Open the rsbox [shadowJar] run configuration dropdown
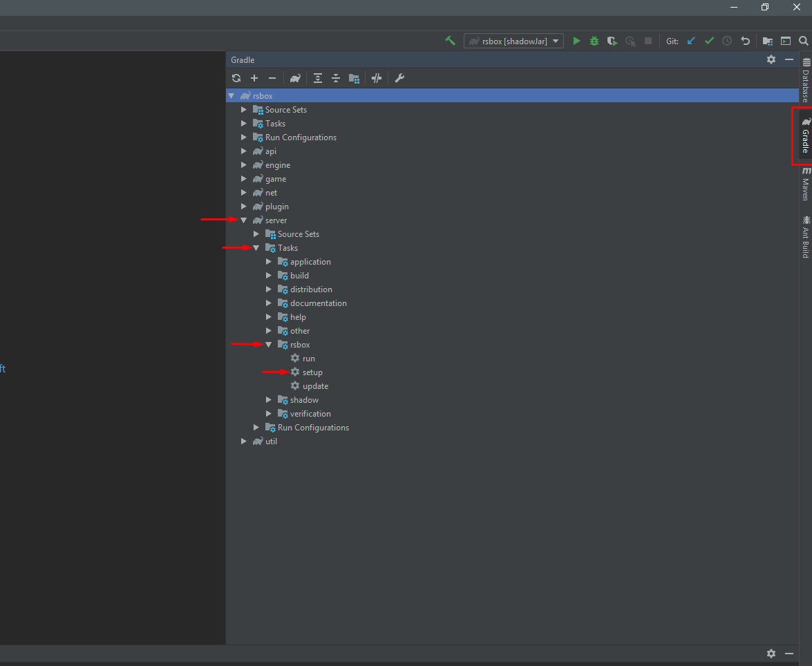Image resolution: width=812 pixels, height=666 pixels. [513, 41]
